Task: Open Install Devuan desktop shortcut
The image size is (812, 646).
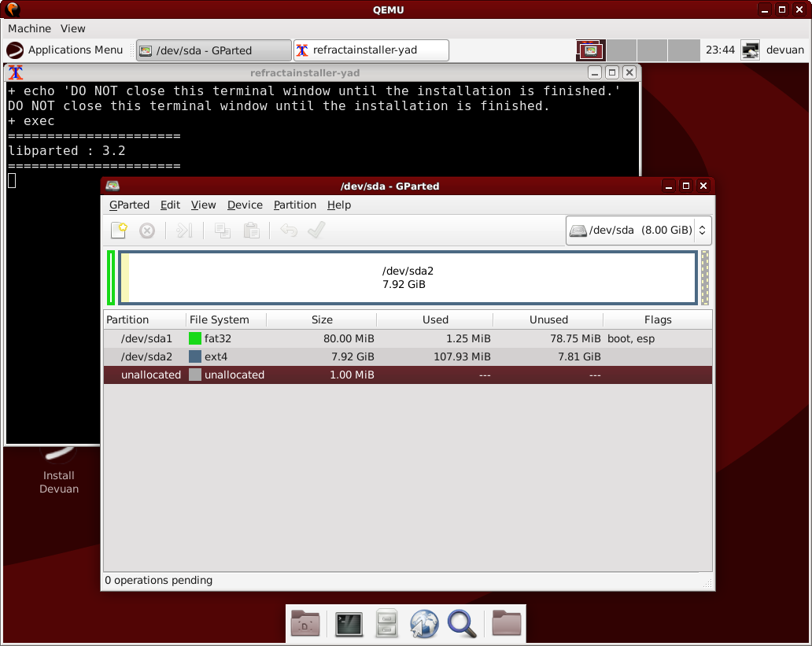Action: (58, 472)
